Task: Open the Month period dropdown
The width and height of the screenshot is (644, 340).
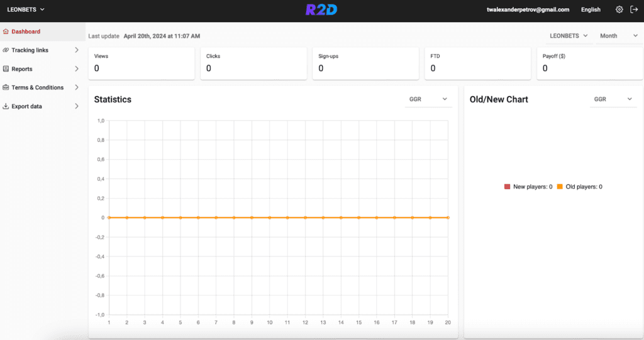Action: pyautogui.click(x=618, y=36)
